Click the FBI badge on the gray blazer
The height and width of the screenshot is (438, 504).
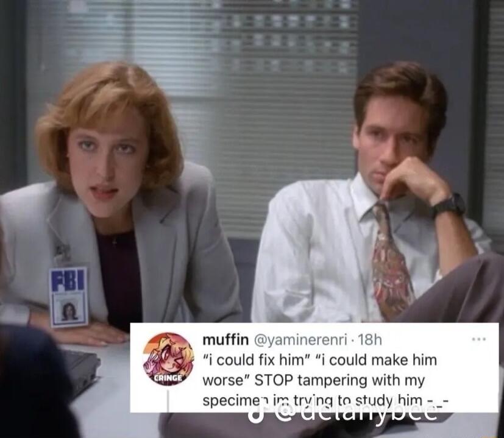(x=68, y=297)
